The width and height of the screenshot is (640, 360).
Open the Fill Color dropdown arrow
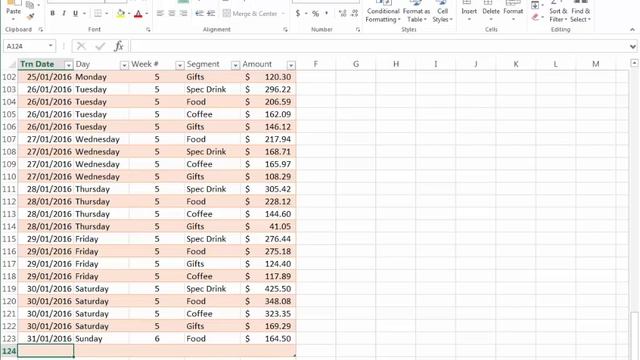[x=129, y=13]
